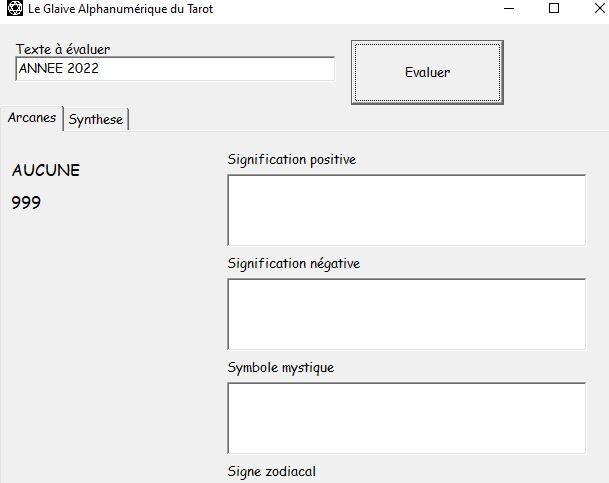Click the Signification négative label
The width and height of the screenshot is (609, 483).
pyautogui.click(x=293, y=263)
